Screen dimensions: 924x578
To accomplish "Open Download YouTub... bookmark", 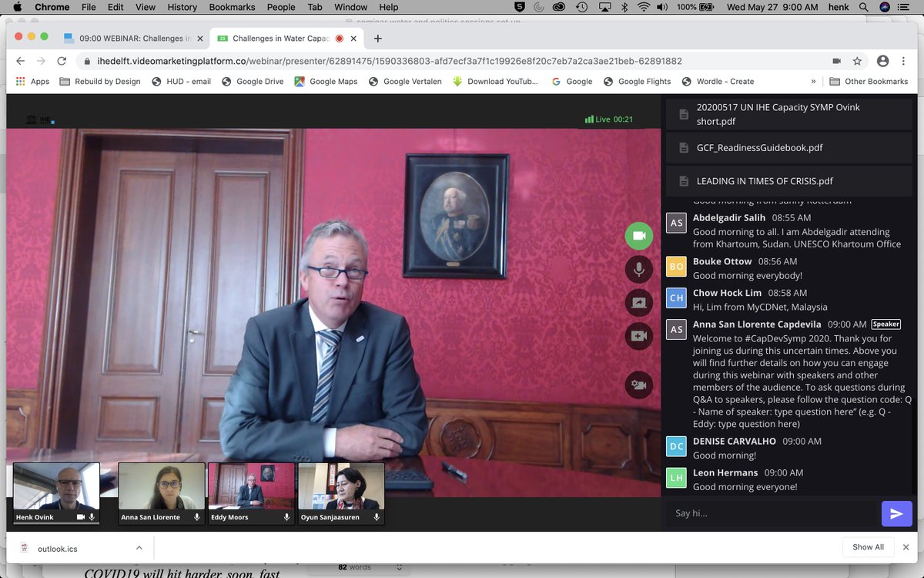I will pyautogui.click(x=496, y=81).
